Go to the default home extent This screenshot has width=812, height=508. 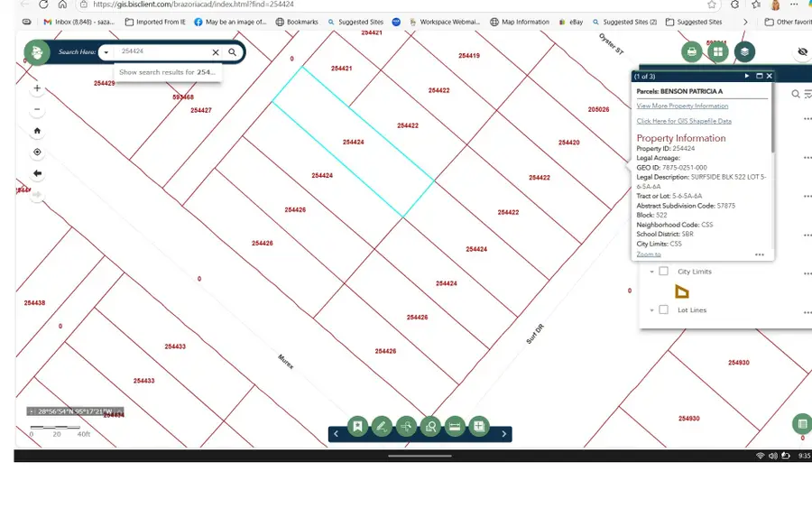pyautogui.click(x=37, y=131)
